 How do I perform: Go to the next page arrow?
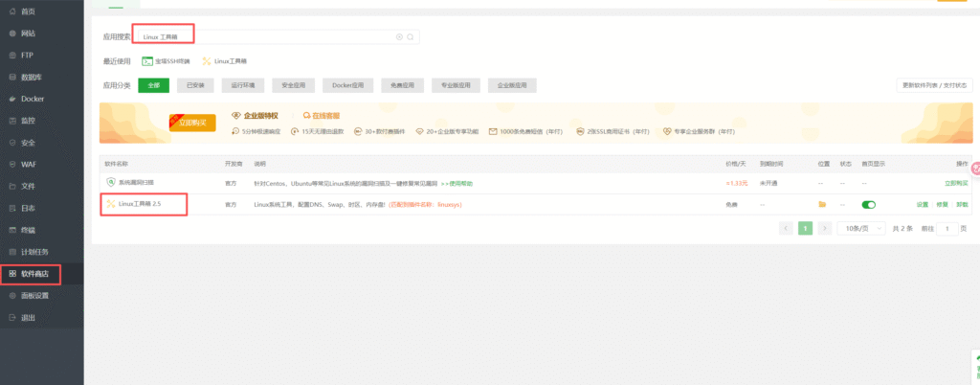point(825,229)
